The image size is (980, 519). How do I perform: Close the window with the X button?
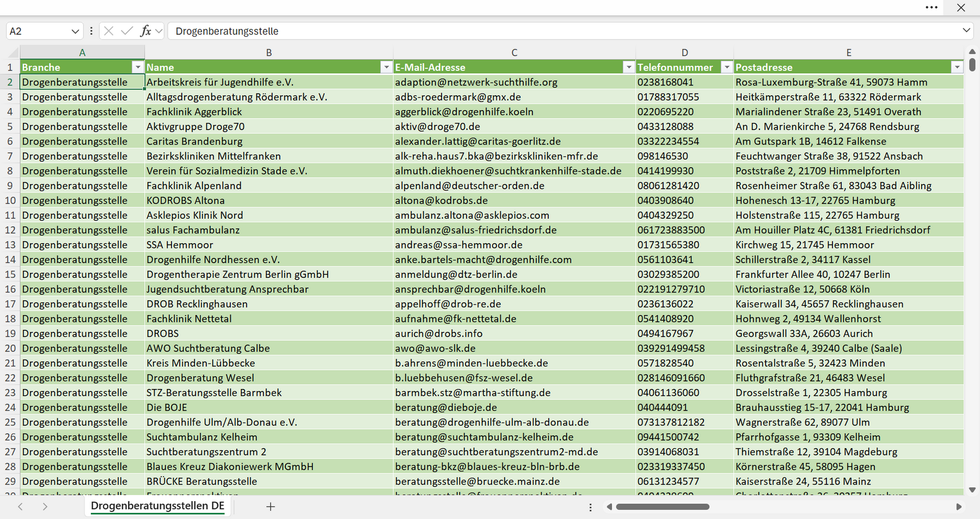[x=961, y=8]
